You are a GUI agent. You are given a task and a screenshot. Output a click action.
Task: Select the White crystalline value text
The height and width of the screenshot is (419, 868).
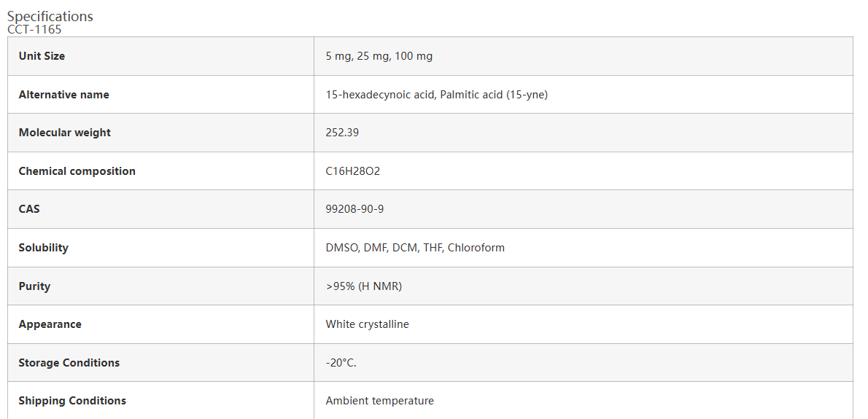click(x=367, y=324)
